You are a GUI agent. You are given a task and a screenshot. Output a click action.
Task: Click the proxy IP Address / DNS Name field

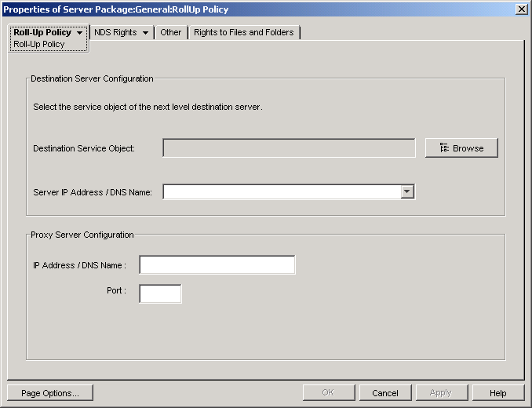217,265
